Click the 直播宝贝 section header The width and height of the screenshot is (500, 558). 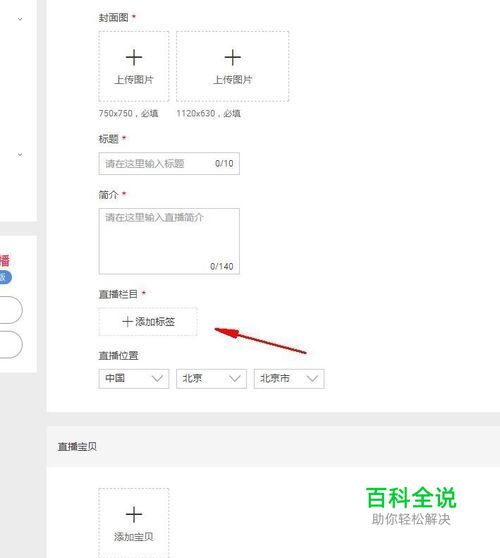pyautogui.click(x=77, y=447)
